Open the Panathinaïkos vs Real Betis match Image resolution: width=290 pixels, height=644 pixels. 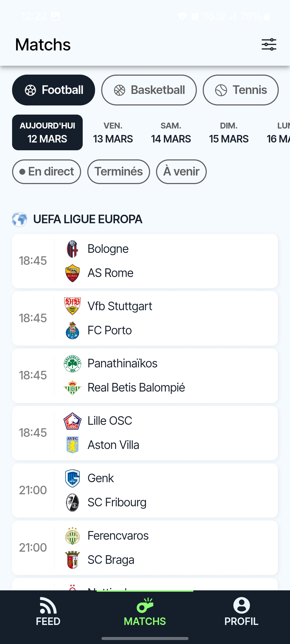tap(145, 376)
